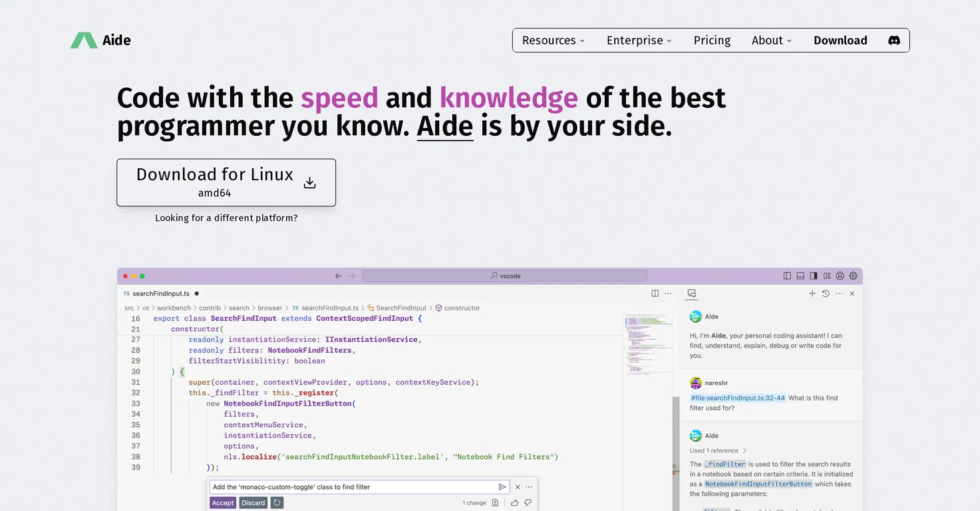Click the thumbs down feedback icon
The width and height of the screenshot is (980, 511).
(528, 503)
